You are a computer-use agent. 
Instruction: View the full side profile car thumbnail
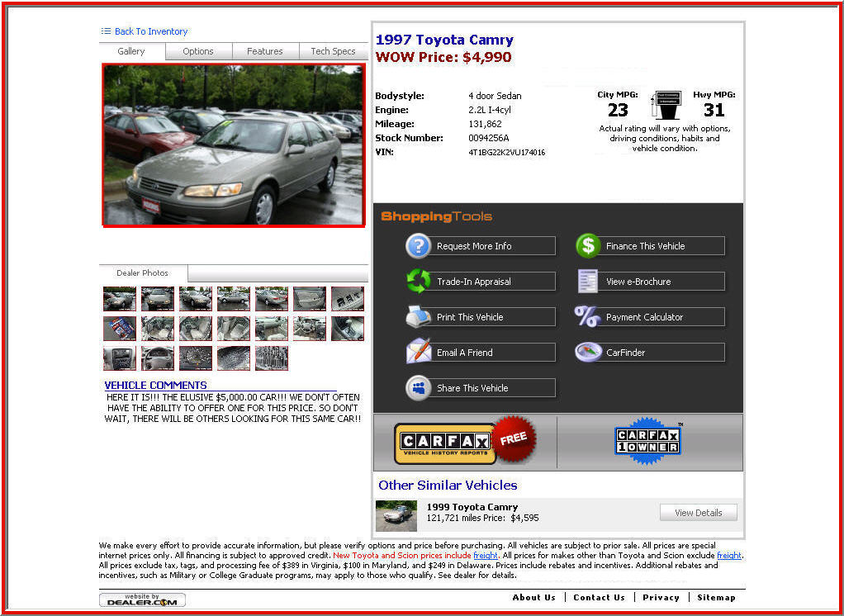click(x=234, y=299)
